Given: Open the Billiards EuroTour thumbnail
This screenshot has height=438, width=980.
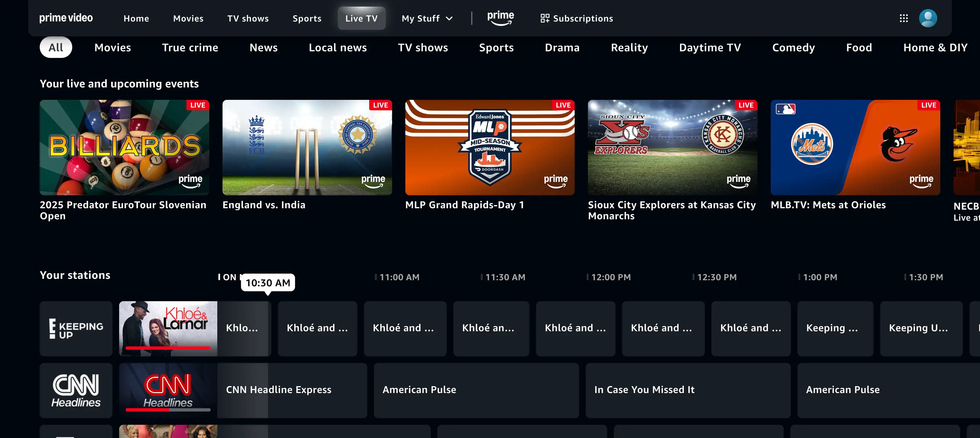Looking at the screenshot, I should tap(124, 148).
